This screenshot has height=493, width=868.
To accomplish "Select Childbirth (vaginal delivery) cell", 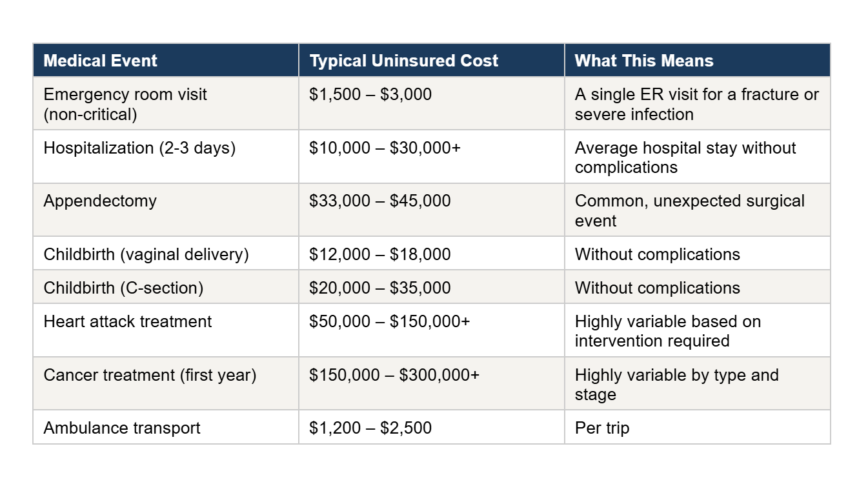I will click(166, 254).
